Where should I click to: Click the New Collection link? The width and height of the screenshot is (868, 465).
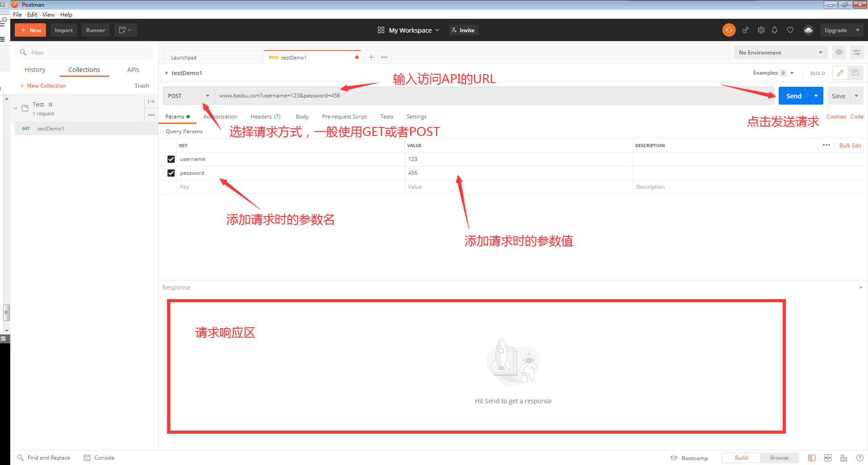click(x=42, y=85)
